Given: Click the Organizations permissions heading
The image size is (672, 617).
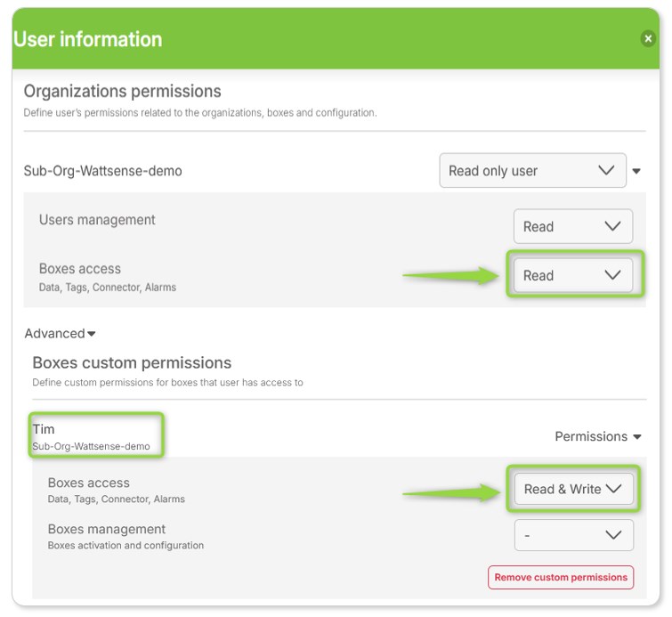Looking at the screenshot, I should pyautogui.click(x=122, y=92).
